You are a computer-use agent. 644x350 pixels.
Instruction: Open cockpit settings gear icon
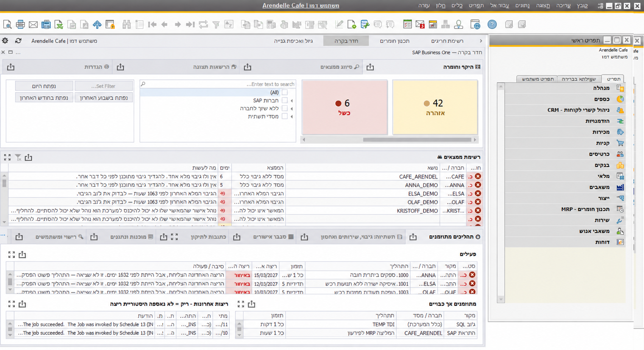click(5, 40)
